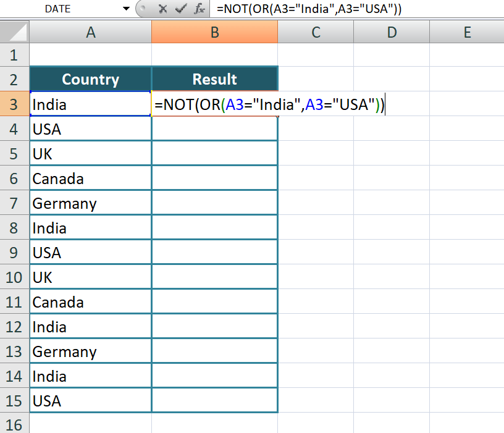Select cell A3 containing India
The image size is (504, 433).
tap(90, 104)
